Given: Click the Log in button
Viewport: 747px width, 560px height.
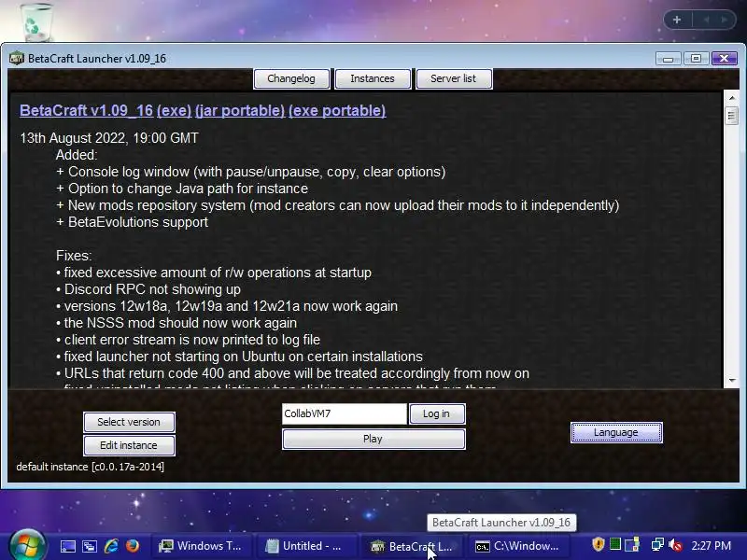Looking at the screenshot, I should click(437, 413).
